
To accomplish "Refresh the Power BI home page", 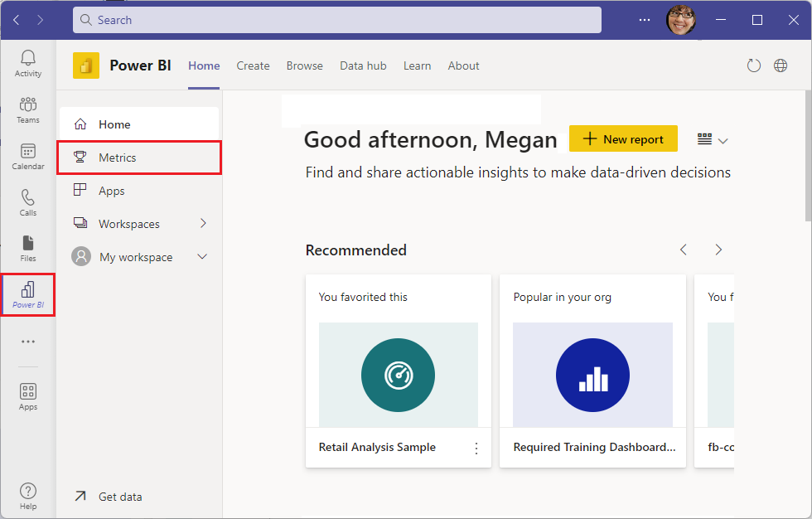I will tap(753, 65).
